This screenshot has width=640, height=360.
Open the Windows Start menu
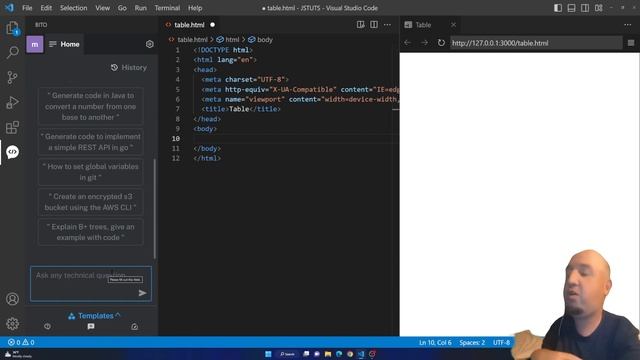point(268,354)
